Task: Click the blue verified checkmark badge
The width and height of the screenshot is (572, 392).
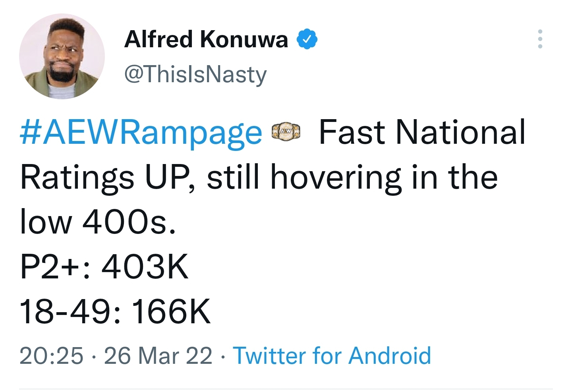Action: [x=307, y=39]
